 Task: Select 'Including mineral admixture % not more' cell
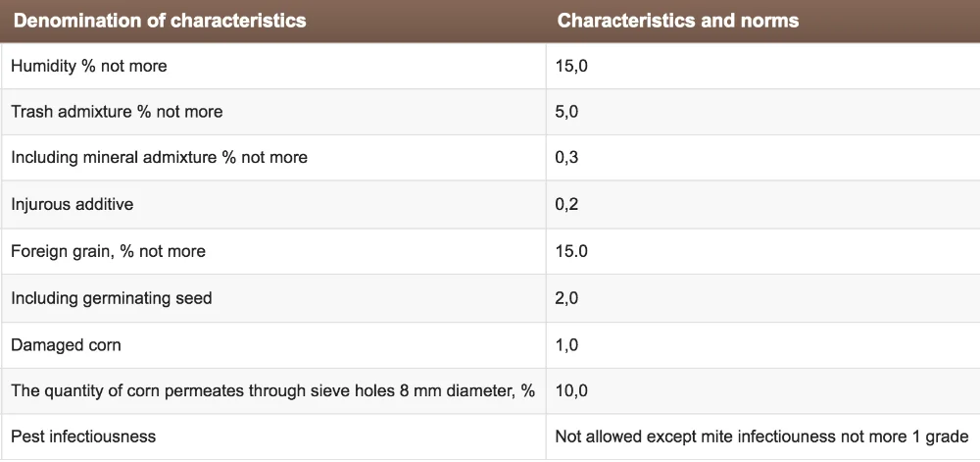tap(159, 157)
